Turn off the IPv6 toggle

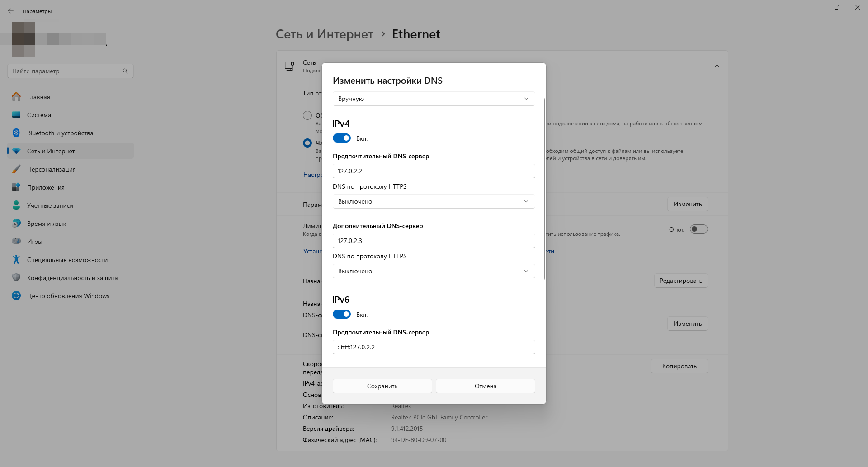click(x=342, y=315)
